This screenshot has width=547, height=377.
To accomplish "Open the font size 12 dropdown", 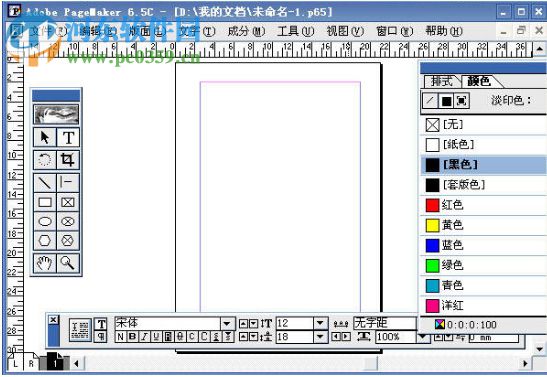I will [x=320, y=323].
